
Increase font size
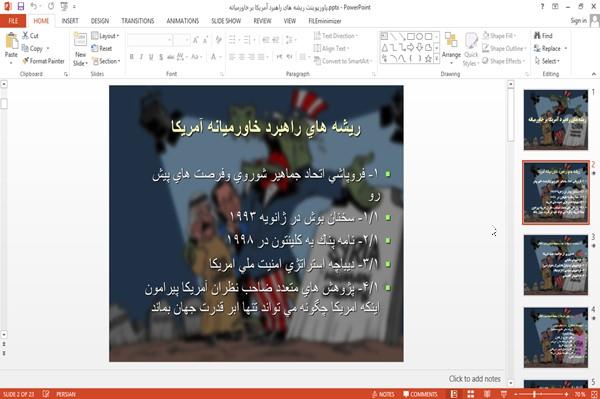[x=196, y=40]
